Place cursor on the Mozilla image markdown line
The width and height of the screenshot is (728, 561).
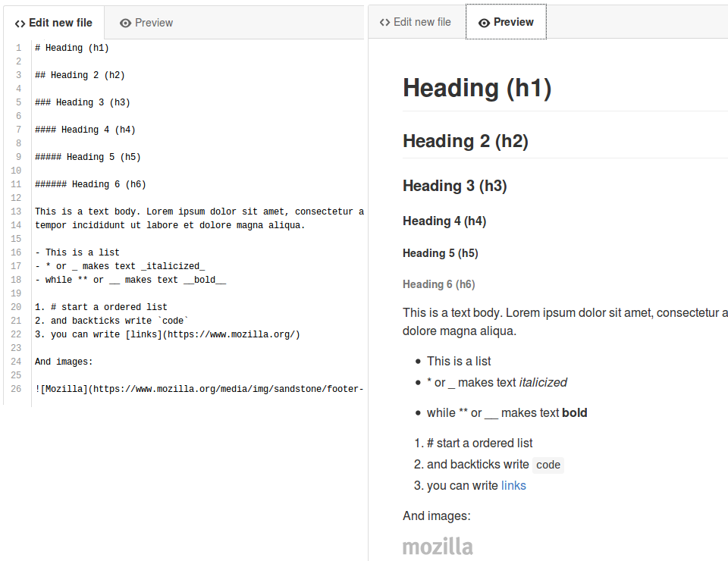(199, 389)
